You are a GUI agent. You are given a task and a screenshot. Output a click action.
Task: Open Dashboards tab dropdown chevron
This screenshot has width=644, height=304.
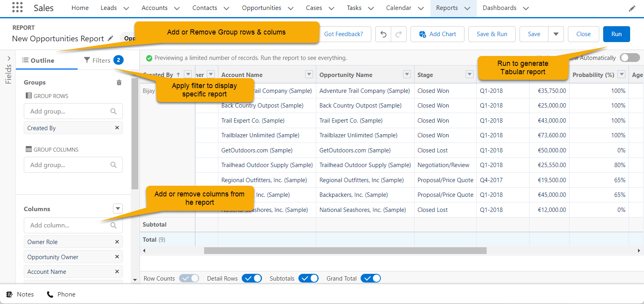526,8
